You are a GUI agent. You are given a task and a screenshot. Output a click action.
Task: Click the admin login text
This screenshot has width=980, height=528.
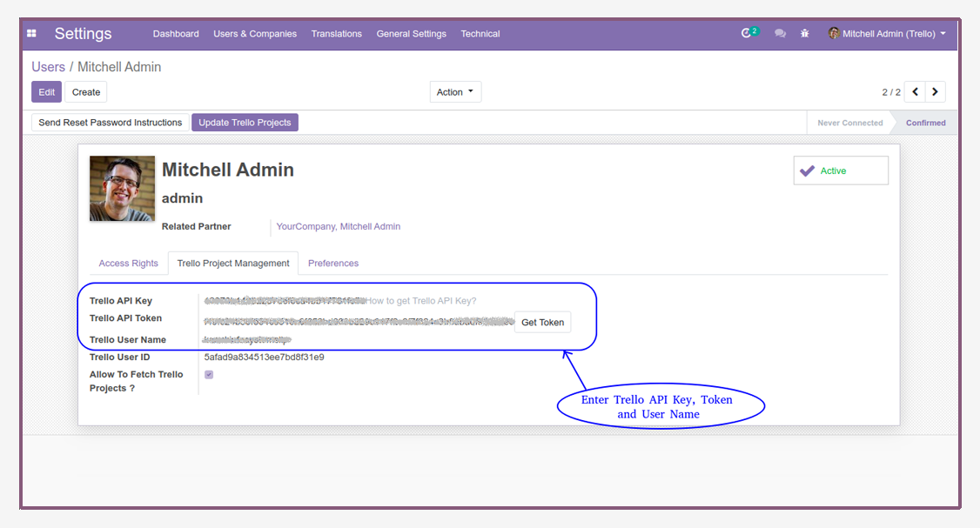tap(182, 198)
